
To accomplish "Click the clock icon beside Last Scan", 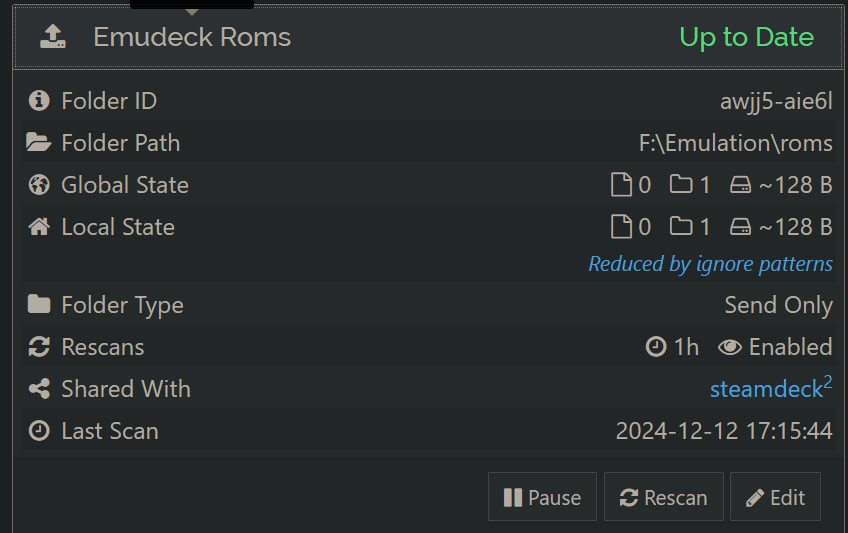I will point(39,431).
